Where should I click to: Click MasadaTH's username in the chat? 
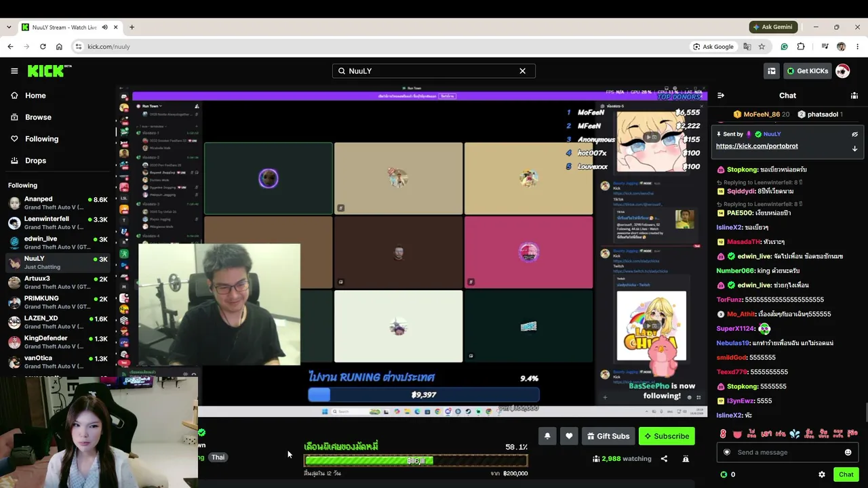[744, 242]
